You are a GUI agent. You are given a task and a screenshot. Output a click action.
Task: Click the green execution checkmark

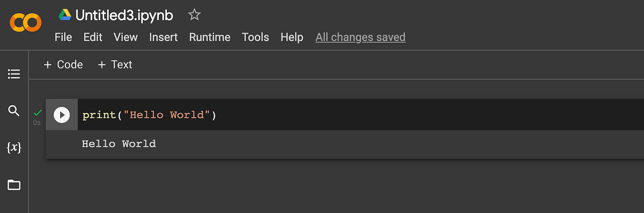38,112
